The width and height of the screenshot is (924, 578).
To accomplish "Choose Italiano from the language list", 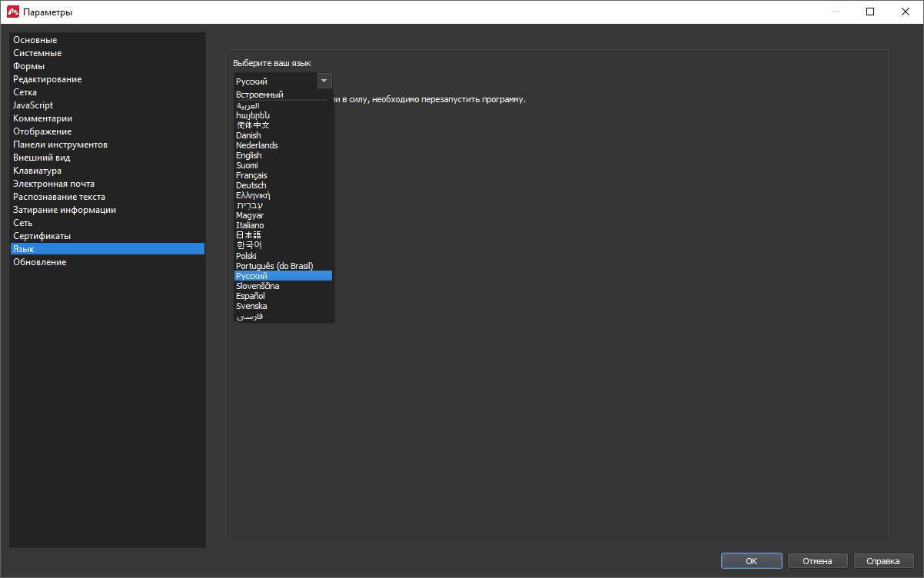I will [250, 225].
